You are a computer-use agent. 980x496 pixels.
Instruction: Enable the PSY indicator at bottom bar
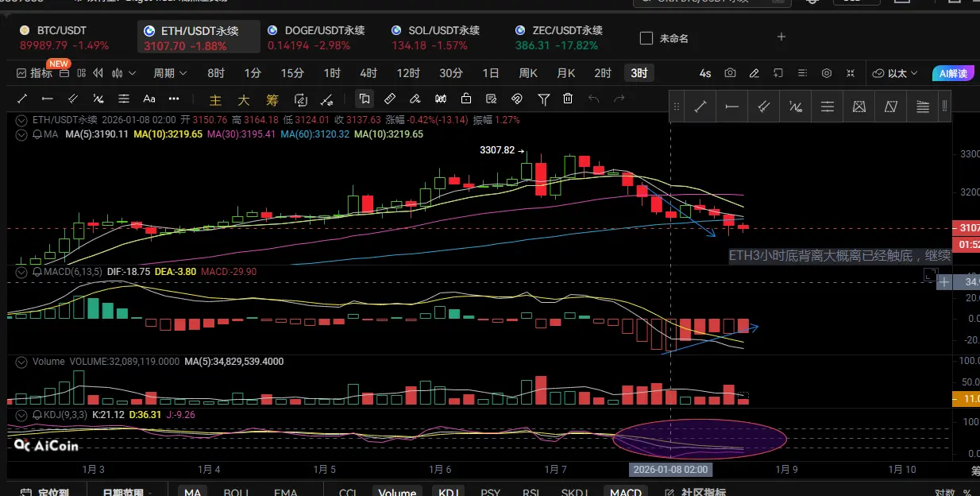click(x=490, y=493)
